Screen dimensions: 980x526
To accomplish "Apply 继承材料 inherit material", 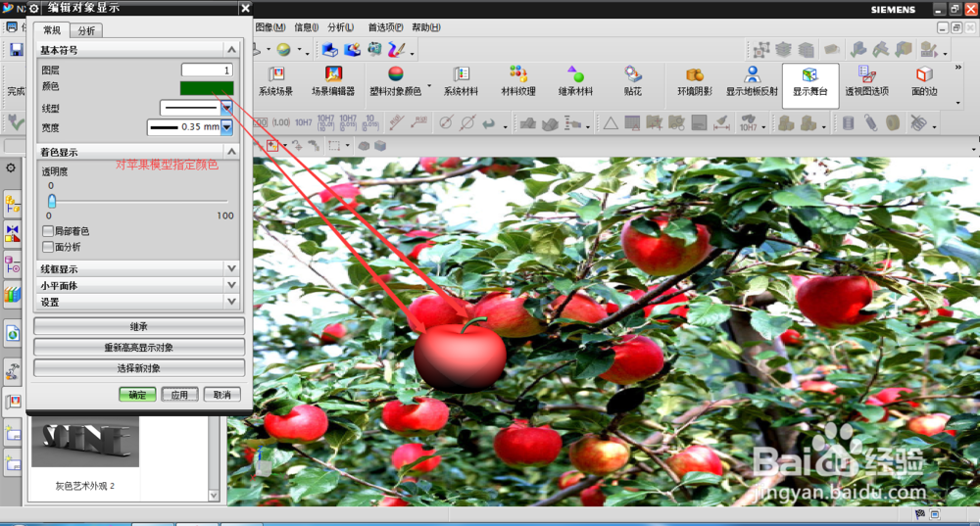I will coord(575,82).
